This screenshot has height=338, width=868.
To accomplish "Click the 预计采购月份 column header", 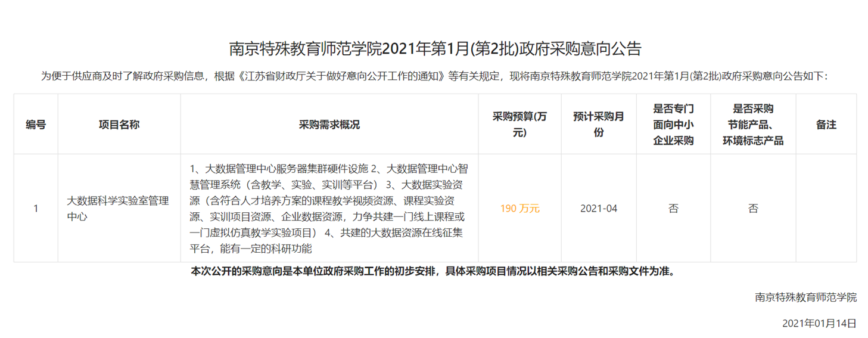I will point(599,125).
